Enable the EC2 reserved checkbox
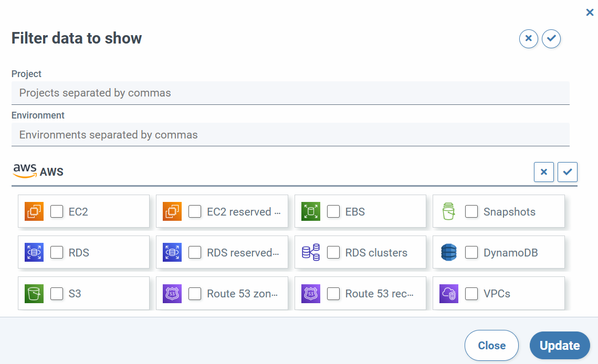The height and width of the screenshot is (364, 598). click(x=195, y=211)
